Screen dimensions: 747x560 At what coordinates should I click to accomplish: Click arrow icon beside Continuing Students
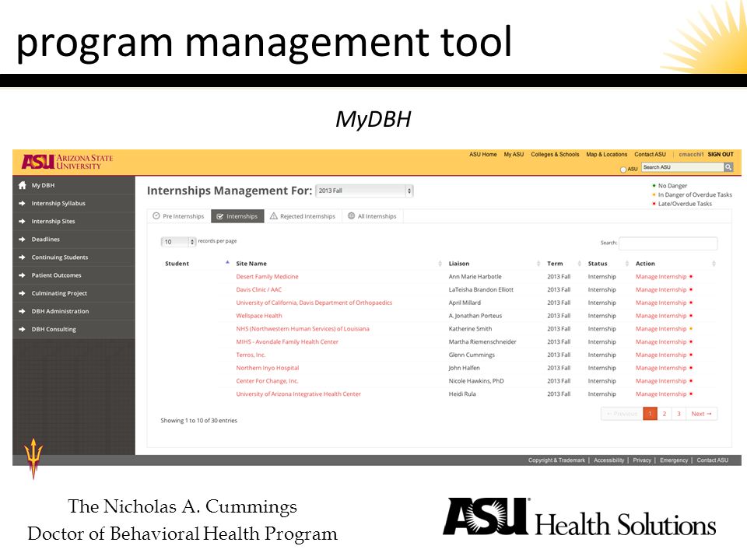(x=22, y=257)
